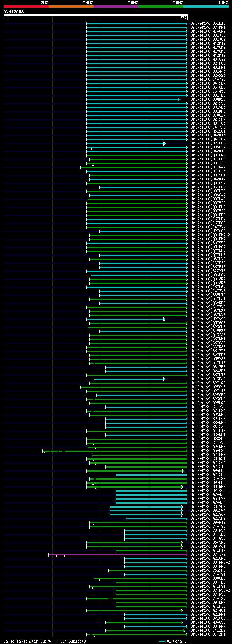
Task: Select the UniRef100_A1XCM9 label
Action: (x=208, y=47)
